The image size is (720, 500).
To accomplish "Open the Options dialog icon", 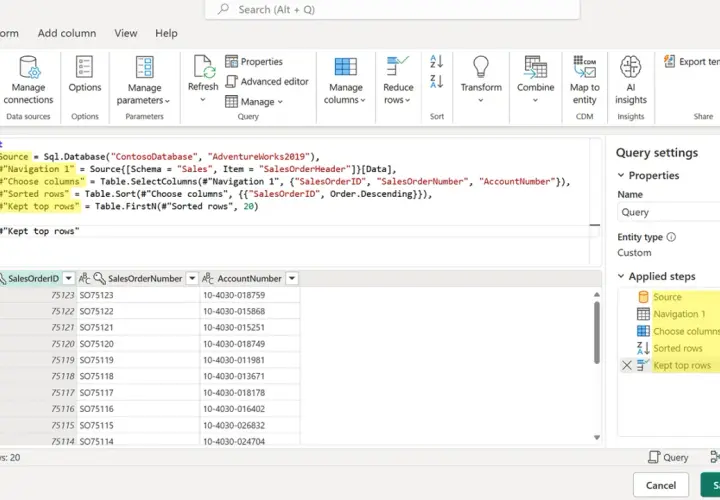I will (84, 67).
